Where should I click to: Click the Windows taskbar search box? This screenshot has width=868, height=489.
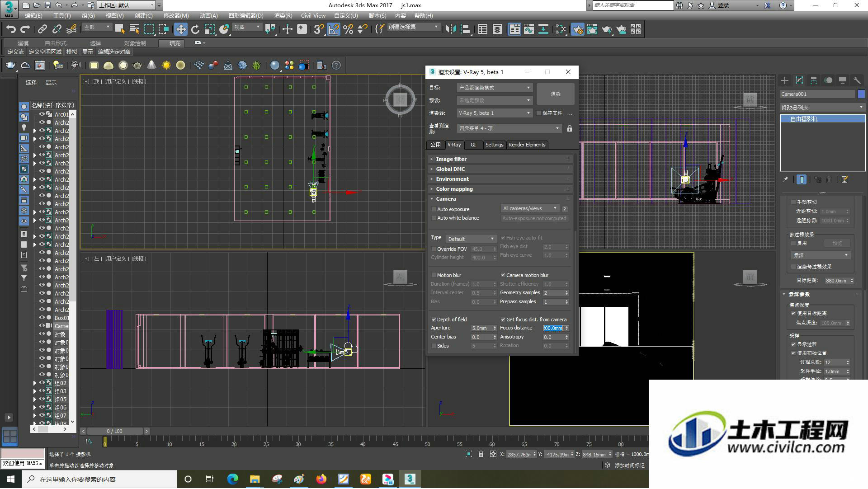pos(99,480)
